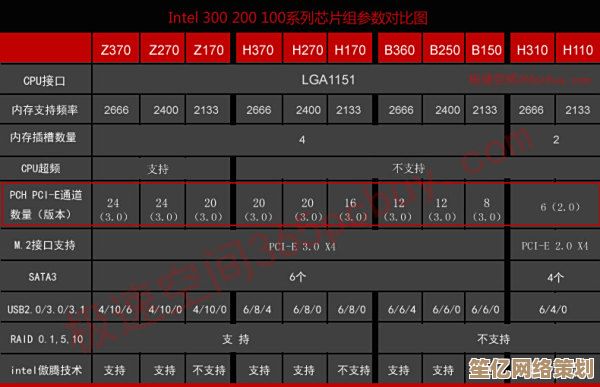Select the H110 column header

click(578, 49)
